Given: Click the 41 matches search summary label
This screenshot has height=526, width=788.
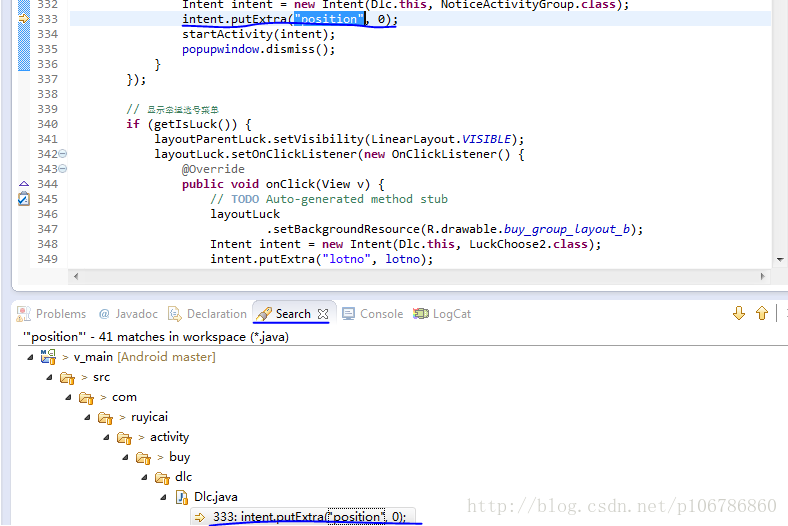Looking at the screenshot, I should click(x=156, y=337).
